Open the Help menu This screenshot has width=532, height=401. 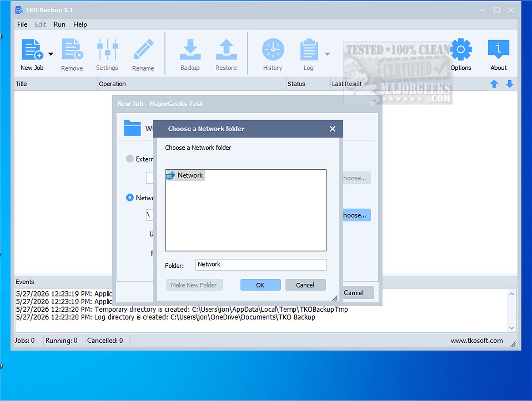tap(80, 24)
